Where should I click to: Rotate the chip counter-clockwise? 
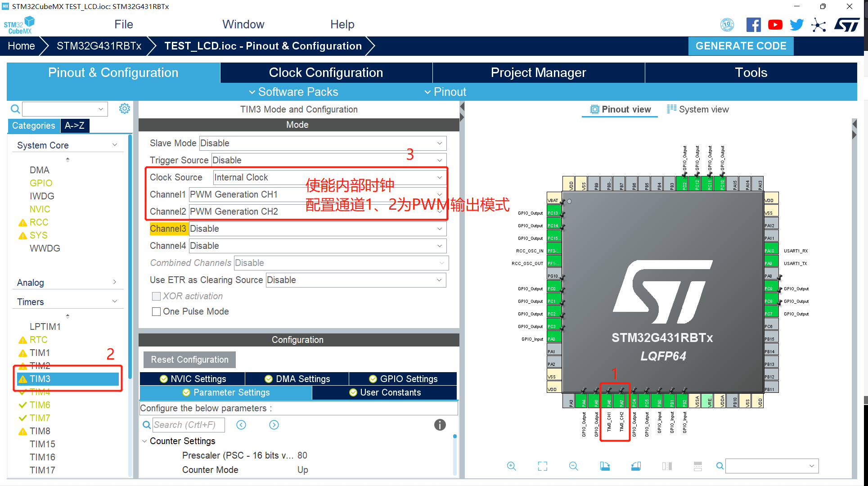point(636,466)
